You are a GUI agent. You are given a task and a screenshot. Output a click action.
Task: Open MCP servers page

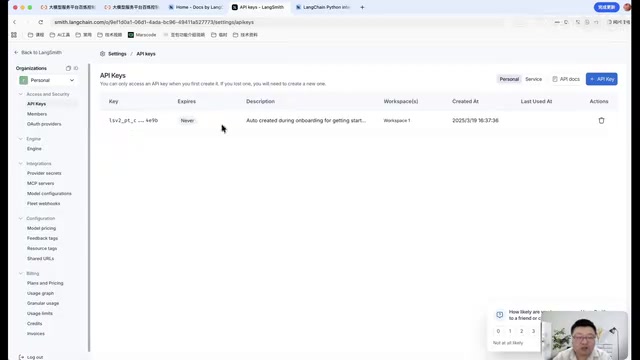(40, 184)
